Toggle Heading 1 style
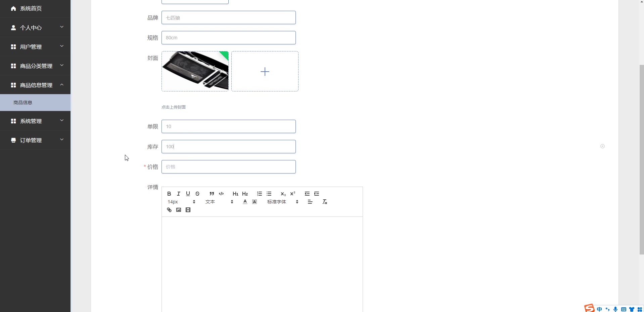The image size is (644, 312). [235, 194]
